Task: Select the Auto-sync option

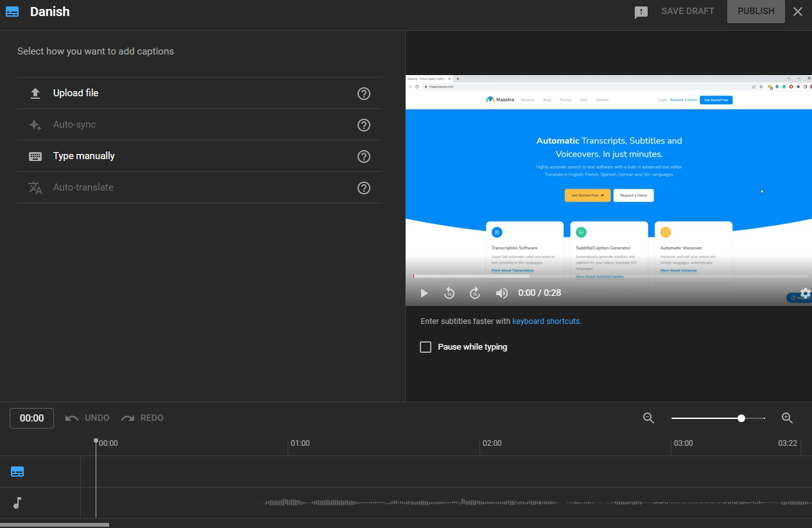Action: 200,124
